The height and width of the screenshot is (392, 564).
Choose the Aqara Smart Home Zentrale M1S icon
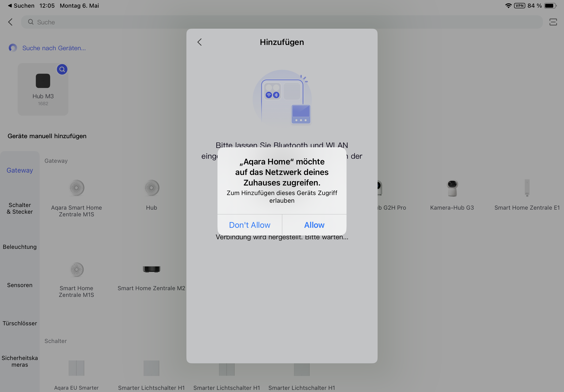click(77, 188)
